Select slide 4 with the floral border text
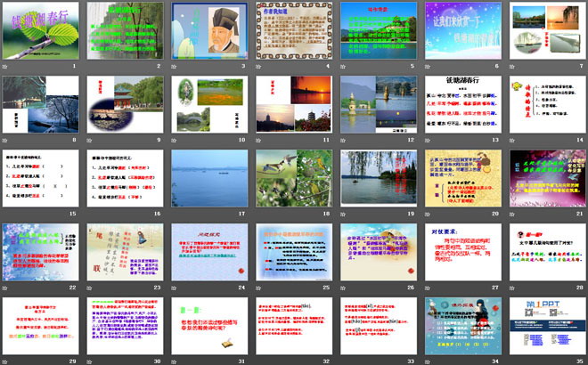The width and height of the screenshot is (588, 365). click(x=294, y=29)
